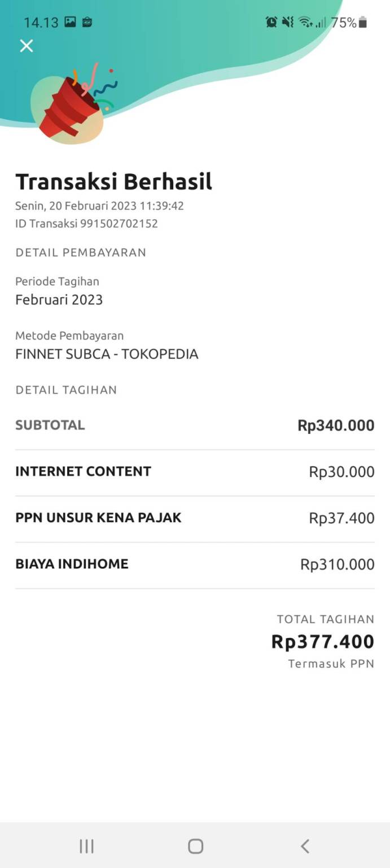
Task: Tap the mute/vibrate icon in the status bar
Action: tap(288, 22)
